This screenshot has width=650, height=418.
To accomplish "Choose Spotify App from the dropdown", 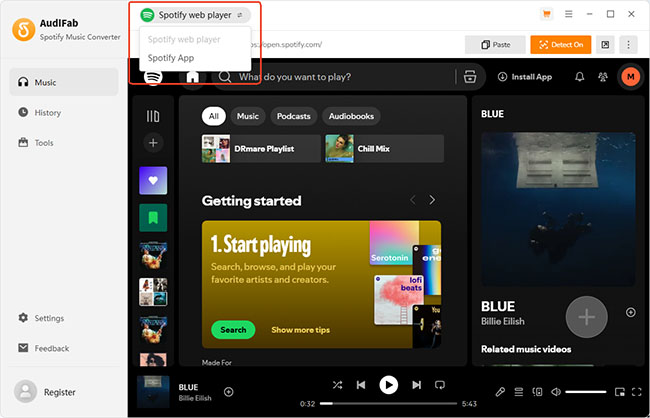I will tap(171, 58).
